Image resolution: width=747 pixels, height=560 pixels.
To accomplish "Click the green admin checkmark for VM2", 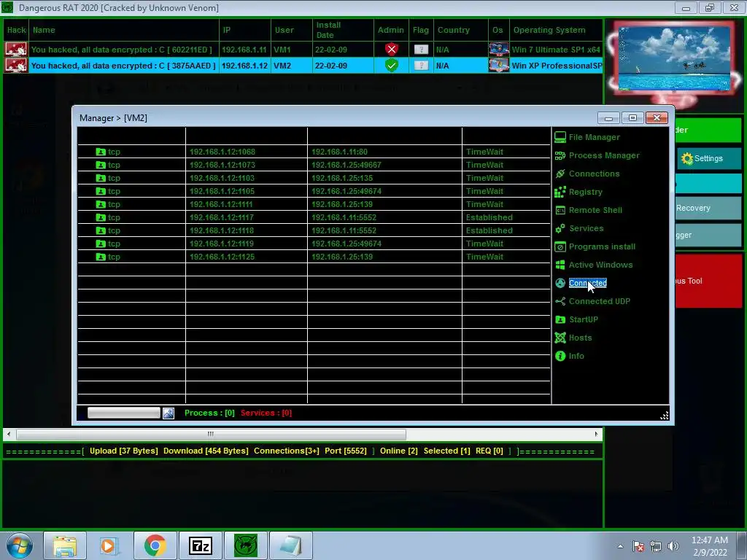I will (392, 65).
